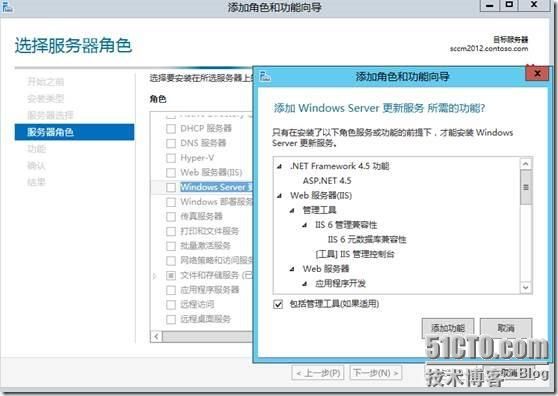Viewport: 558px width, 396px height.
Task: Select IIS 6 元数据库兼容性 tree item
Action: [x=367, y=240]
